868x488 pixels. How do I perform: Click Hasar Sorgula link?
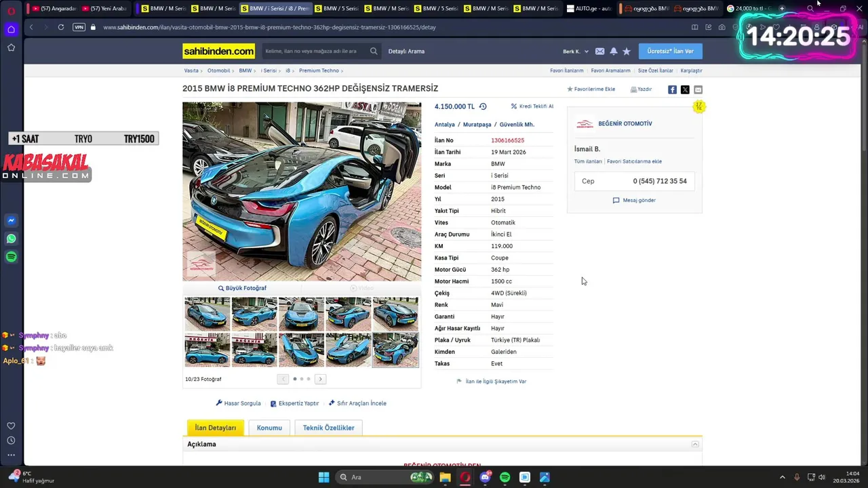tap(238, 403)
